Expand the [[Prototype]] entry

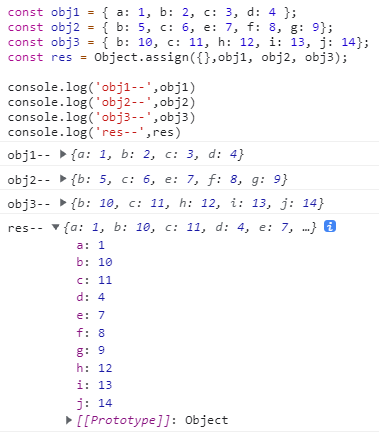pos(69,420)
